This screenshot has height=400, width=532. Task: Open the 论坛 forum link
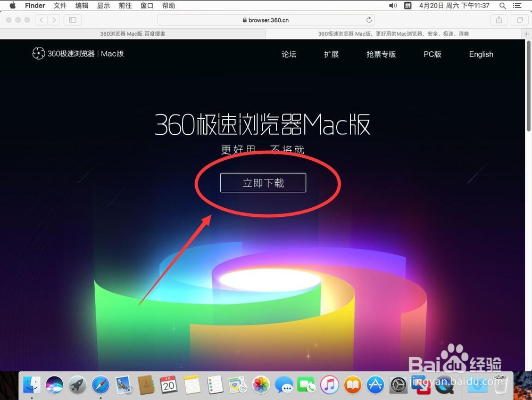coord(289,54)
